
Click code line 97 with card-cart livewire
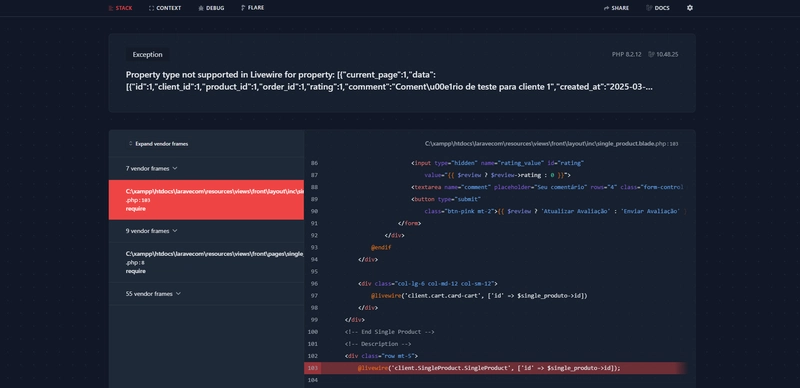pos(479,296)
